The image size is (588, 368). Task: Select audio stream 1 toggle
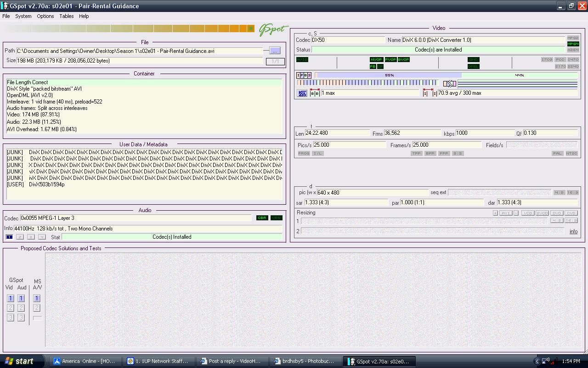click(9, 237)
